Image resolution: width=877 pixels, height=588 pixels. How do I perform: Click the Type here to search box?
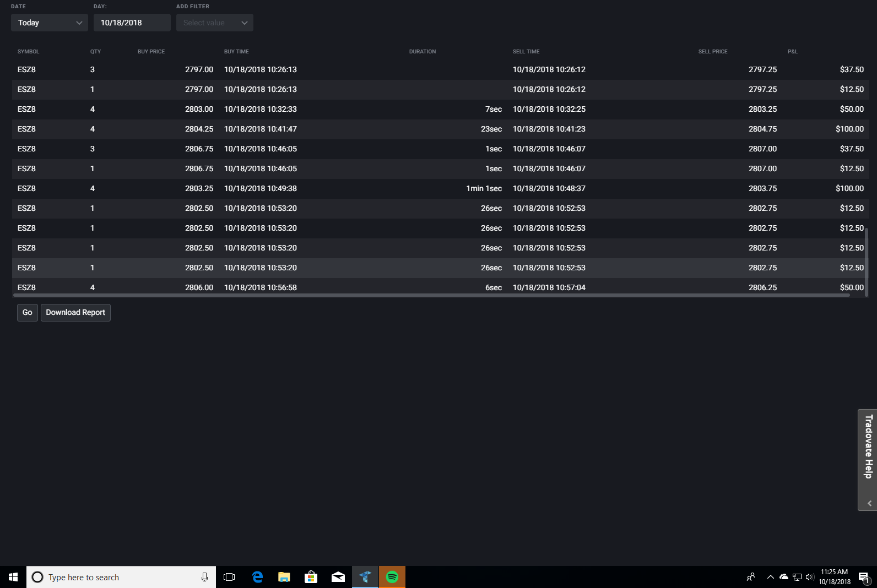121,577
